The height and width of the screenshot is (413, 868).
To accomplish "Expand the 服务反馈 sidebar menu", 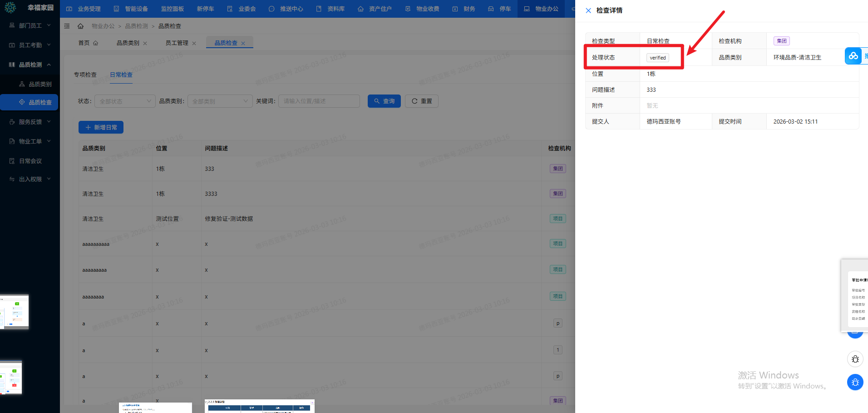I will 30,122.
